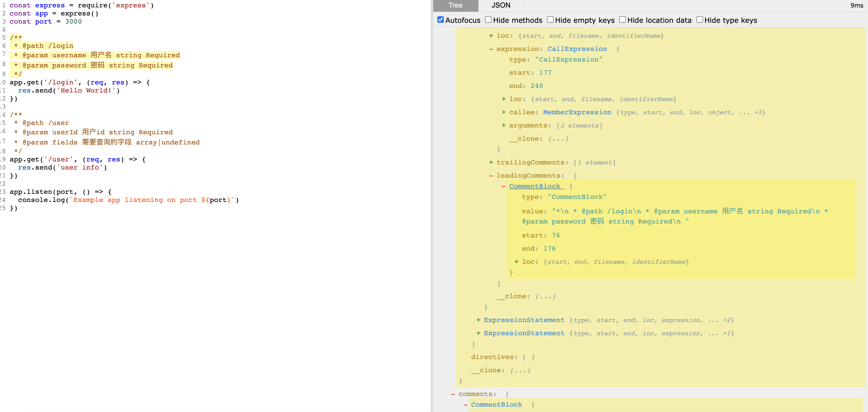Collapse the leadingComments array
This screenshot has height=412, width=868.
[491, 176]
